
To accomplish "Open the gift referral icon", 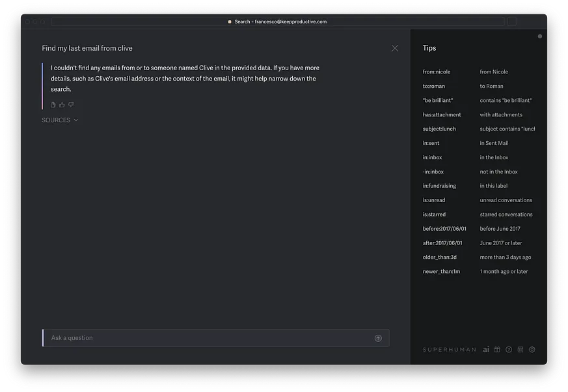I will point(497,349).
